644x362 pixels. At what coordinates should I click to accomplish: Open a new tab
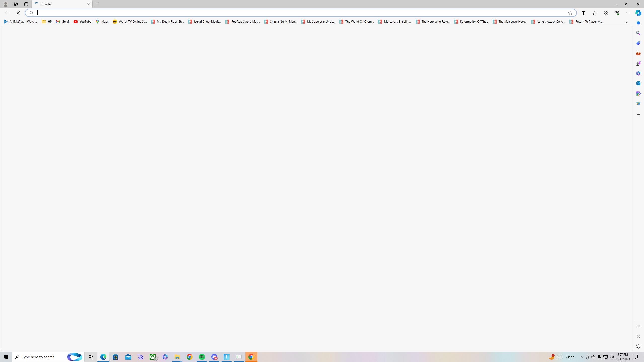click(x=97, y=4)
